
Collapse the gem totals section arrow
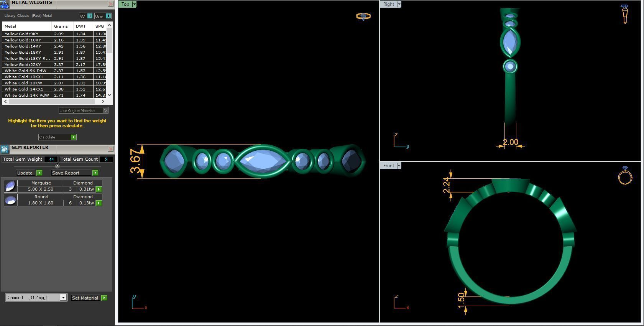(x=58, y=166)
